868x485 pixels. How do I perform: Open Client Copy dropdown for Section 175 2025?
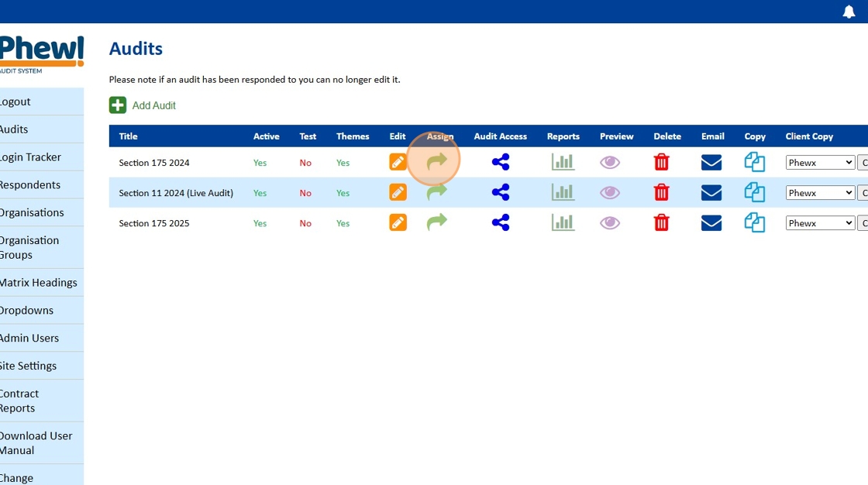[x=820, y=223]
